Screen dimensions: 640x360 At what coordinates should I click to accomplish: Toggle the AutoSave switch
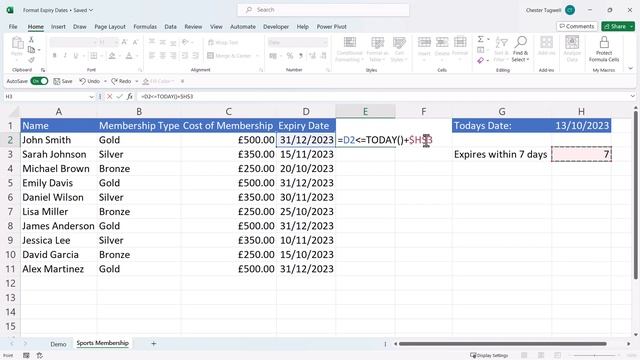(x=39, y=81)
